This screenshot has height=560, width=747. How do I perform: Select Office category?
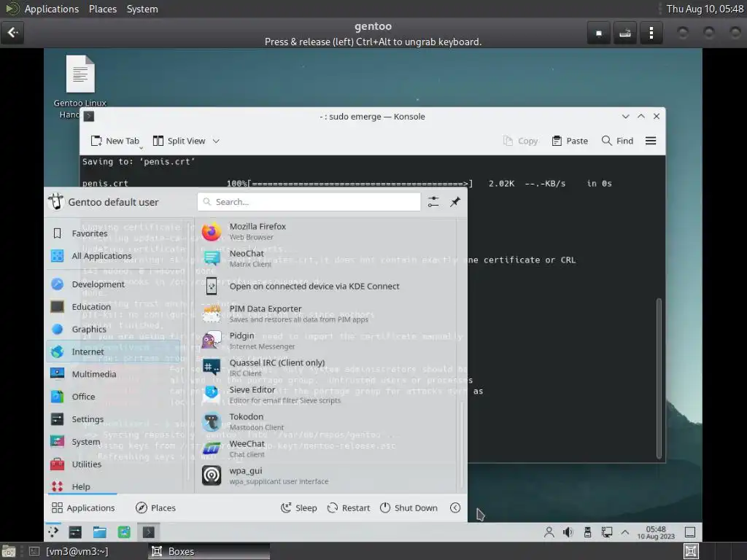click(114, 397)
